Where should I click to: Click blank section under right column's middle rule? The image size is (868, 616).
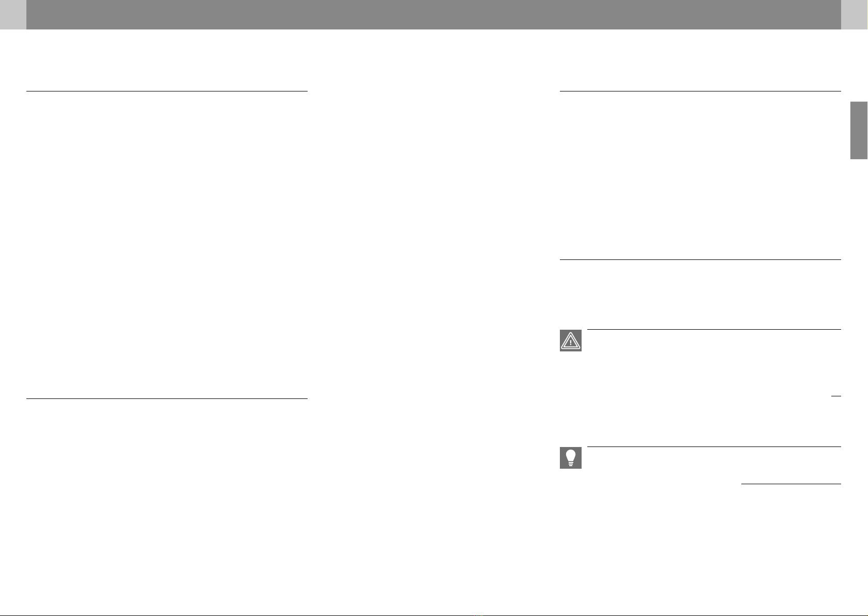[701, 294]
